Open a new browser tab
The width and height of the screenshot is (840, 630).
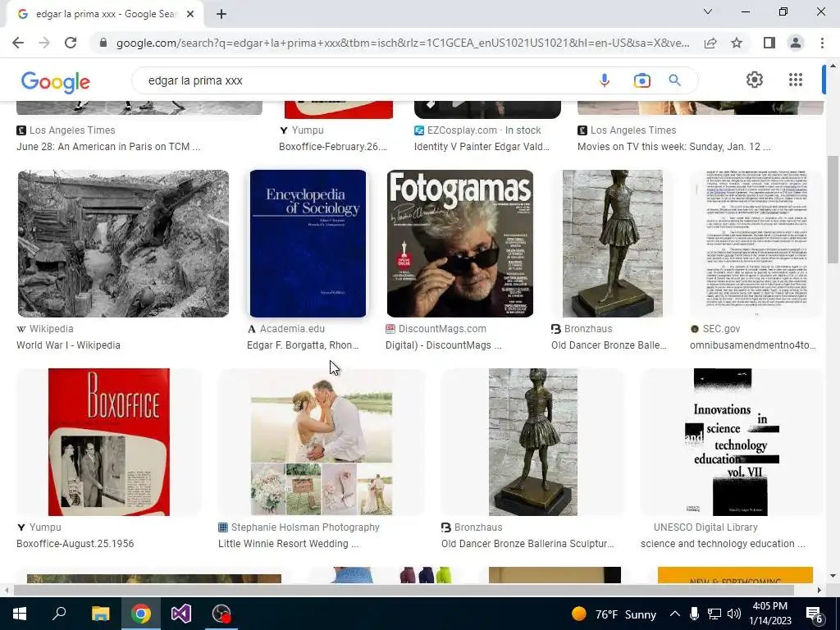pyautogui.click(x=221, y=14)
